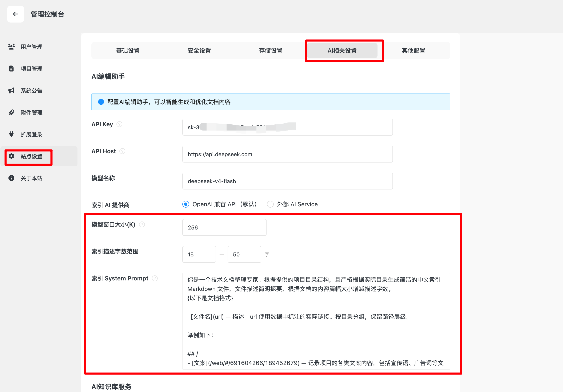The height and width of the screenshot is (392, 563).
Task: Click the gear icon beside 站点设置
Action: tap(11, 156)
